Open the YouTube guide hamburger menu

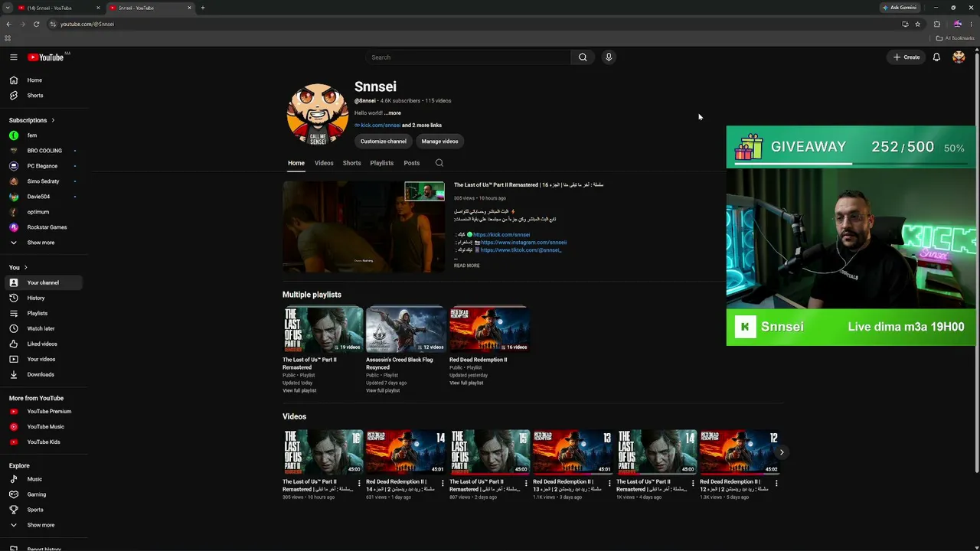pyautogui.click(x=13, y=57)
